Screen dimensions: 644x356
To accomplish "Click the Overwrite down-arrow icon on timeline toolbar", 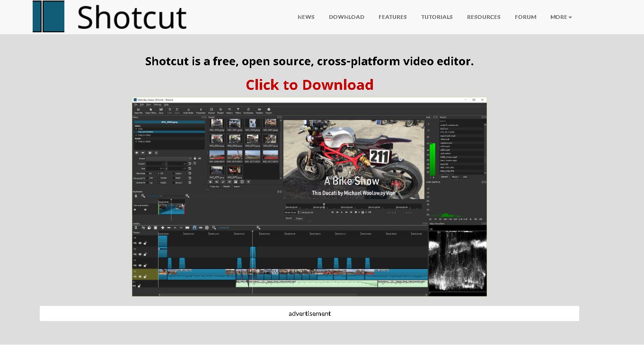I will (181, 227).
